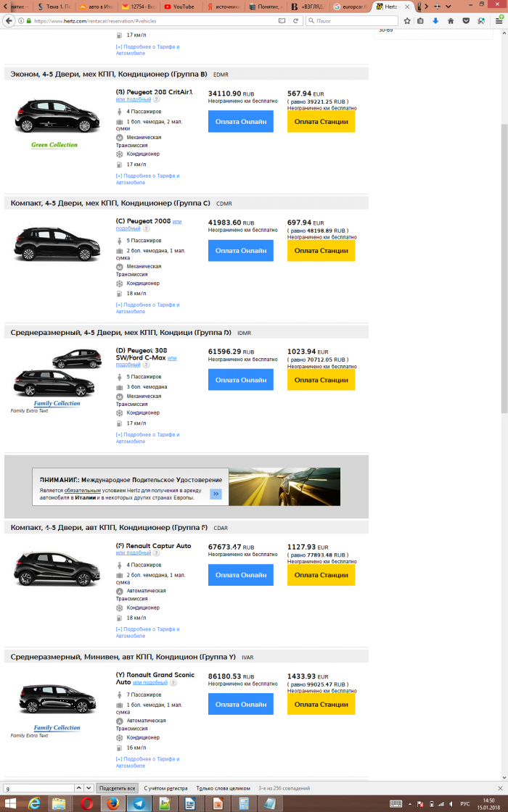Click 'или подобный' link under Renault Captur
The image size is (508, 812).
coord(134,552)
